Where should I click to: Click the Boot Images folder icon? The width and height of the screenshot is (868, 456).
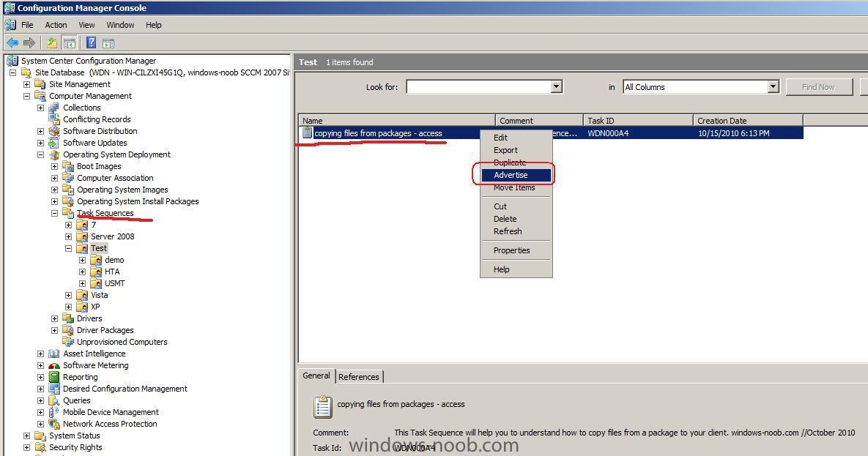tap(67, 166)
